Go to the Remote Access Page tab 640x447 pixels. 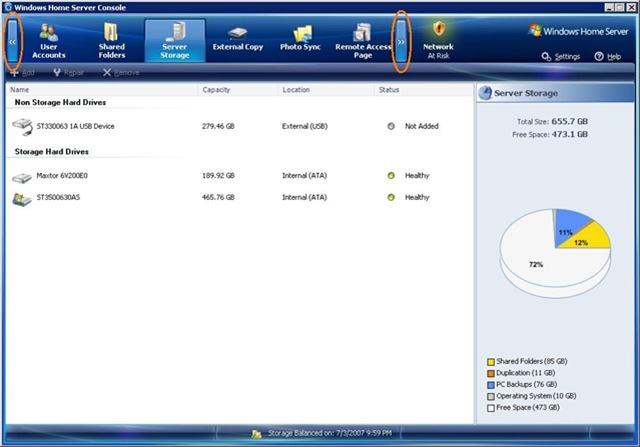(363, 41)
